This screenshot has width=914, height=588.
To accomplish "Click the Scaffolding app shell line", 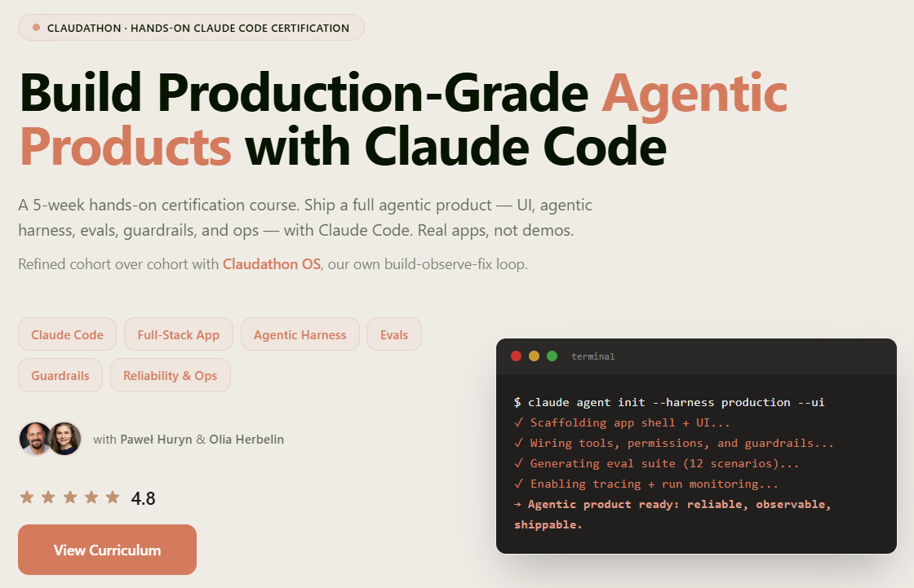I will tap(622, 422).
